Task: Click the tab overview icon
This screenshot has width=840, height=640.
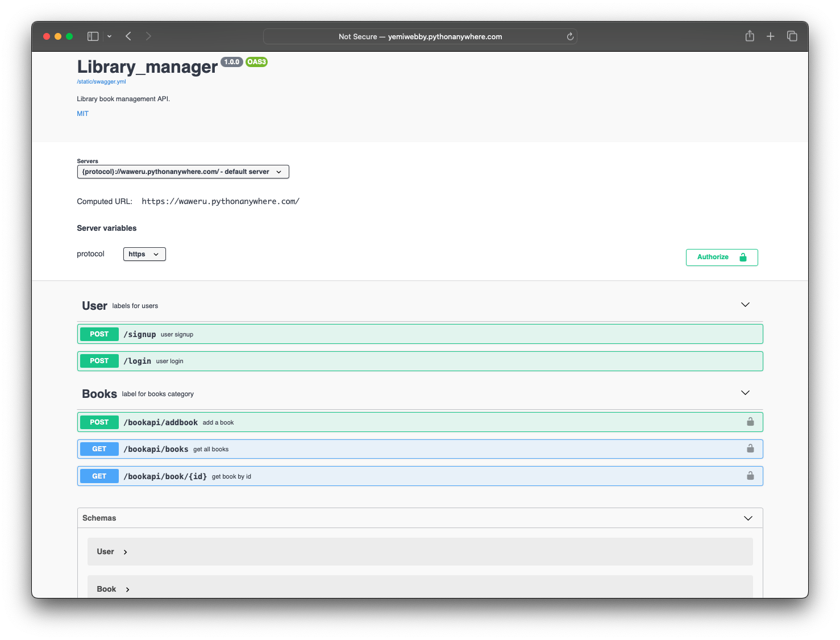Action: point(792,36)
